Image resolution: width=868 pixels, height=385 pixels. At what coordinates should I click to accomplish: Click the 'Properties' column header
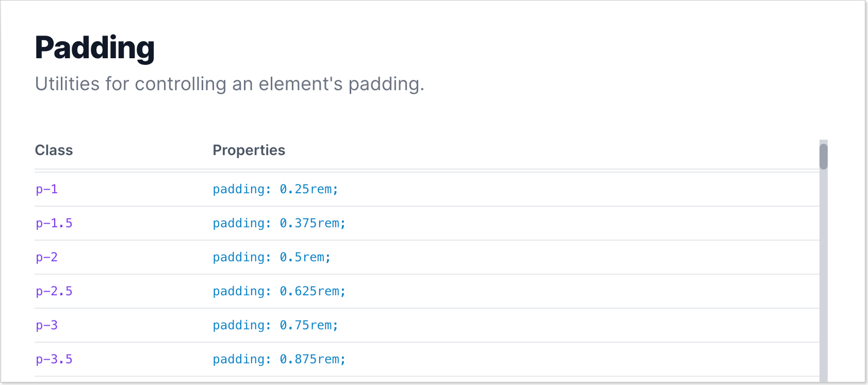(249, 150)
